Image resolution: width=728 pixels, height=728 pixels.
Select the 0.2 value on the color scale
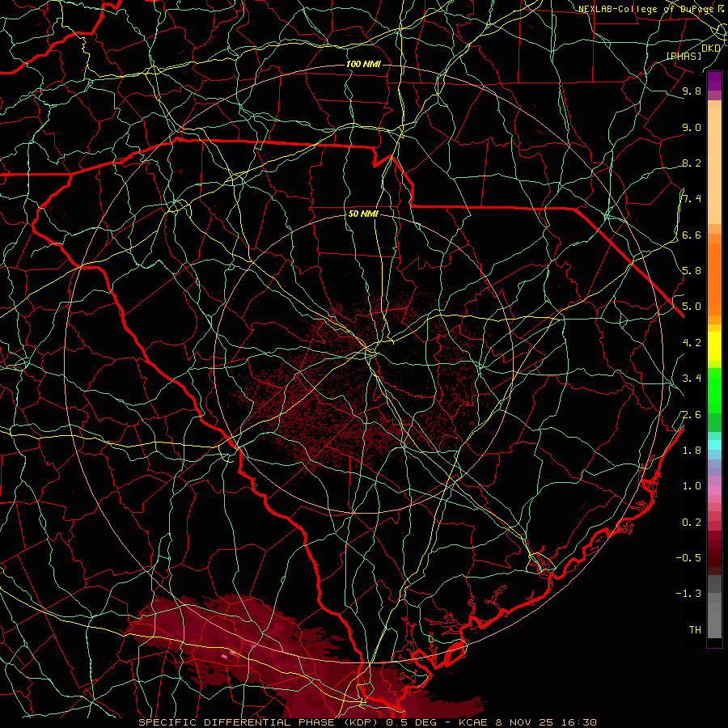[692, 523]
